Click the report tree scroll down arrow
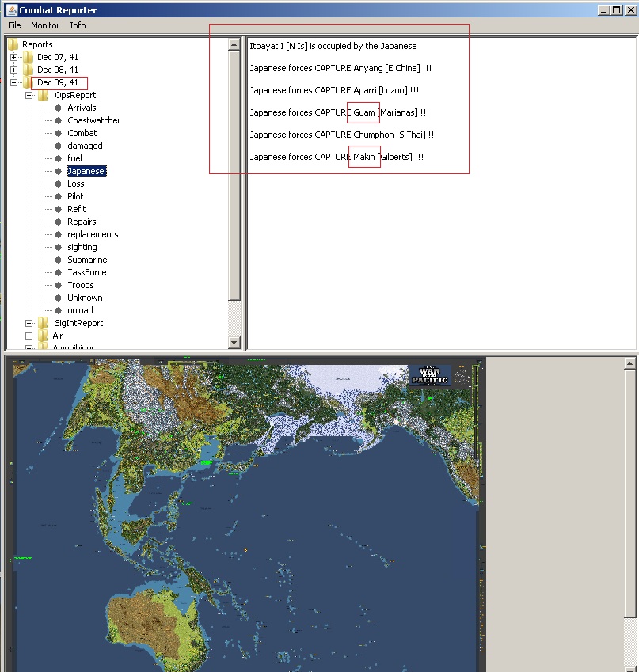639x672 pixels. (x=234, y=342)
